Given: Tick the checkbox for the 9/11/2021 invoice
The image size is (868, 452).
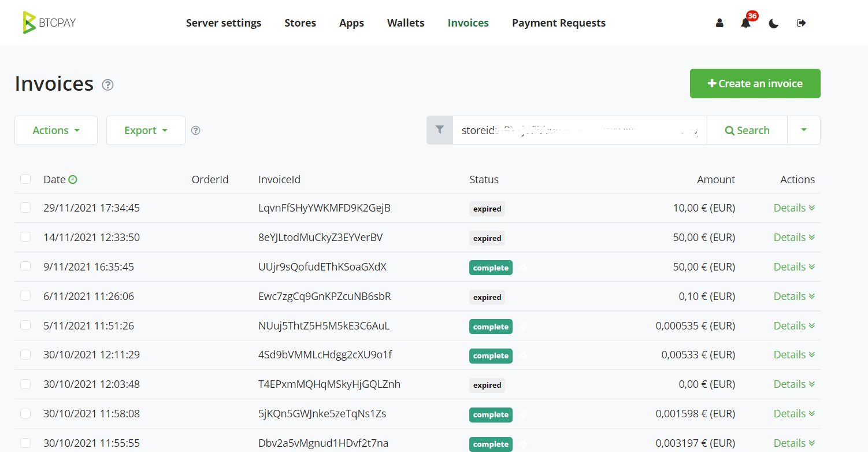Looking at the screenshot, I should pos(25,266).
